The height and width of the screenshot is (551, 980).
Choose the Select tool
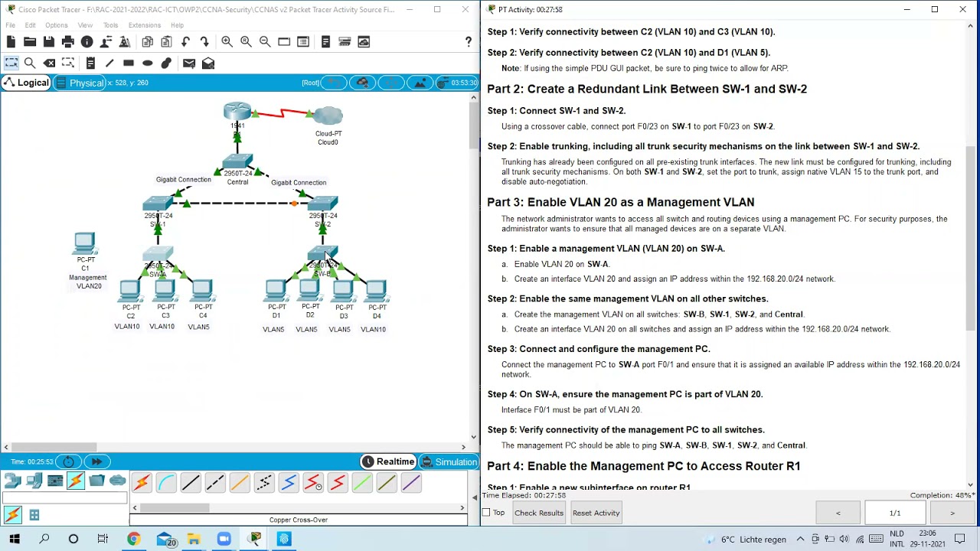(x=11, y=64)
